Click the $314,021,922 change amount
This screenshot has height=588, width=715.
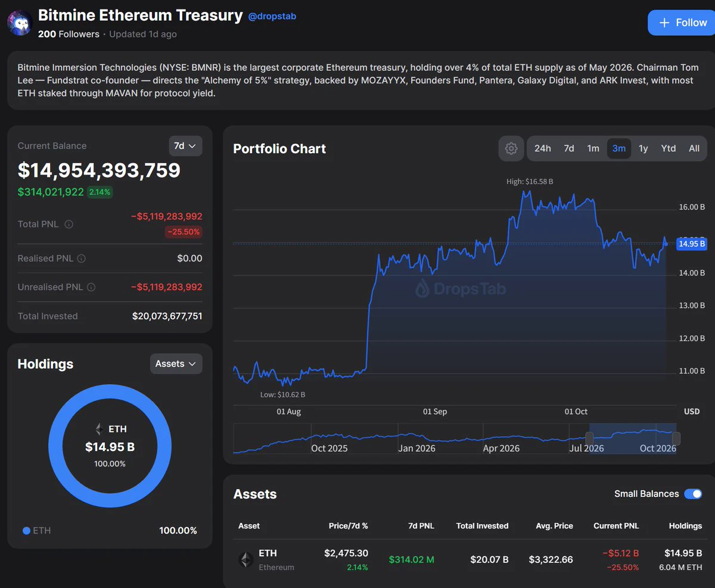coord(51,192)
